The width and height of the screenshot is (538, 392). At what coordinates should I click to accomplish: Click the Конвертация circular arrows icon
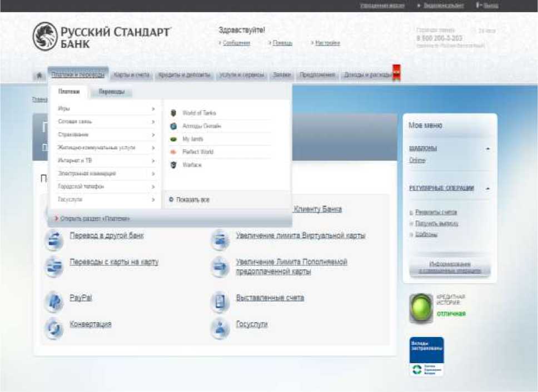(x=54, y=328)
